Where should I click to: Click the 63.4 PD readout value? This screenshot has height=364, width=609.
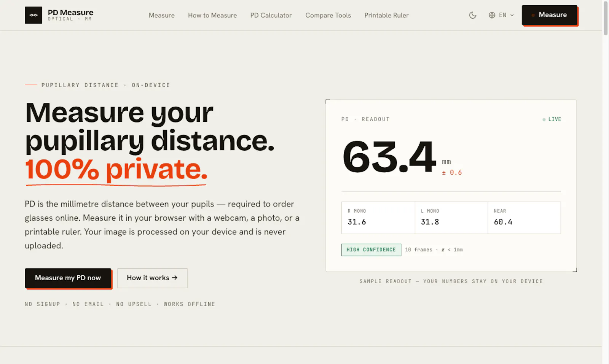[389, 157]
